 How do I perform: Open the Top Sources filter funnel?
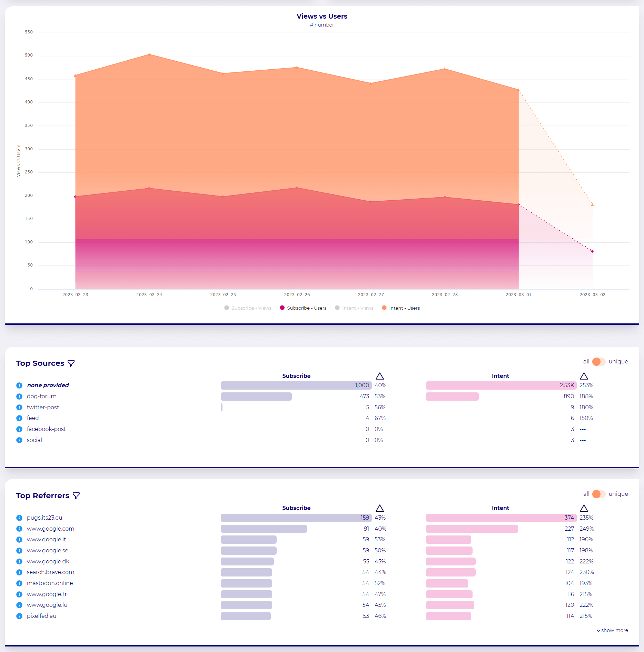pyautogui.click(x=71, y=363)
